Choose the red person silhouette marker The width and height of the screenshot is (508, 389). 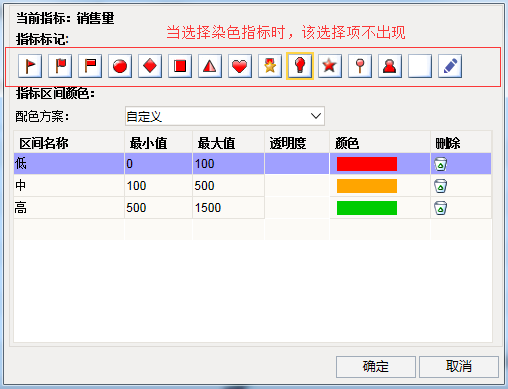[390, 66]
